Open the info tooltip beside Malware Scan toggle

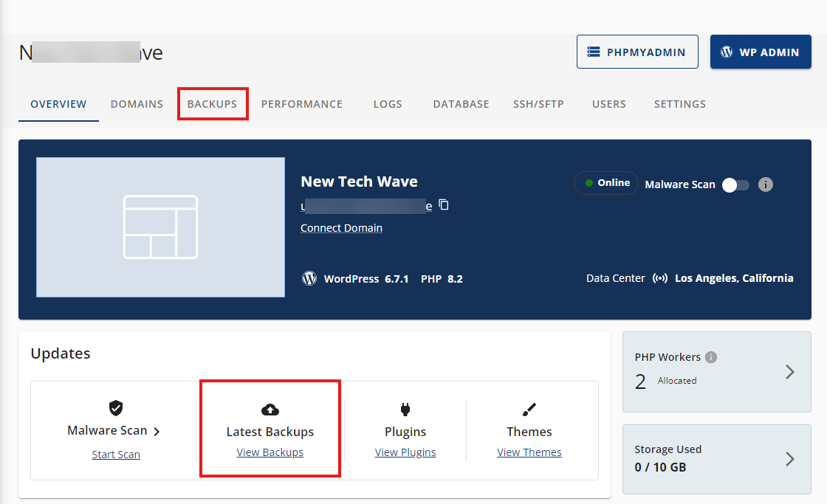pyautogui.click(x=765, y=184)
